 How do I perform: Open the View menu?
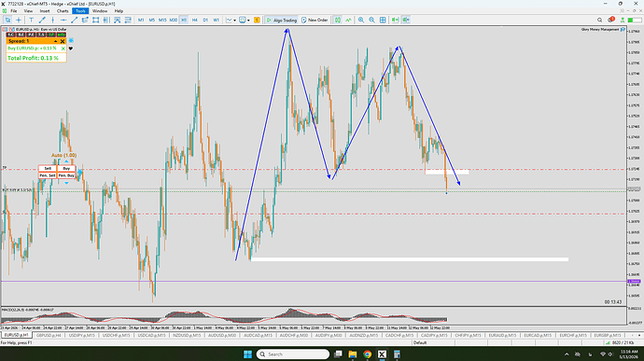point(28,11)
